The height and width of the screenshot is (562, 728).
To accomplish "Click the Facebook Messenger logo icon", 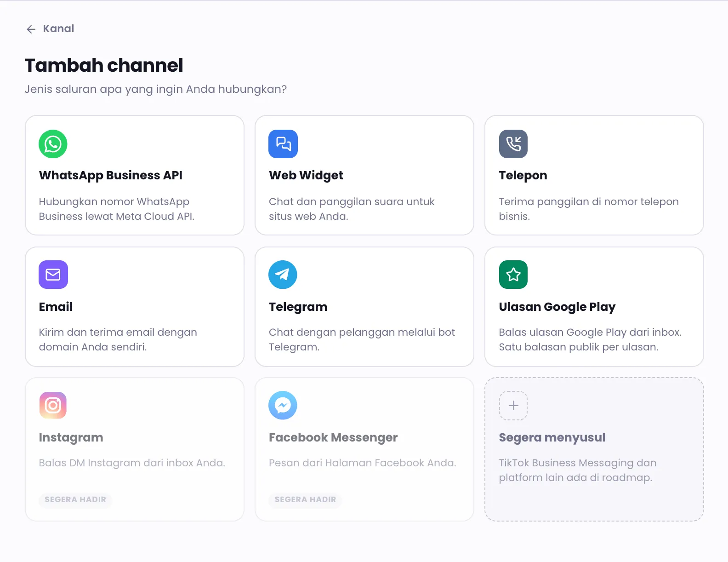I will (283, 405).
